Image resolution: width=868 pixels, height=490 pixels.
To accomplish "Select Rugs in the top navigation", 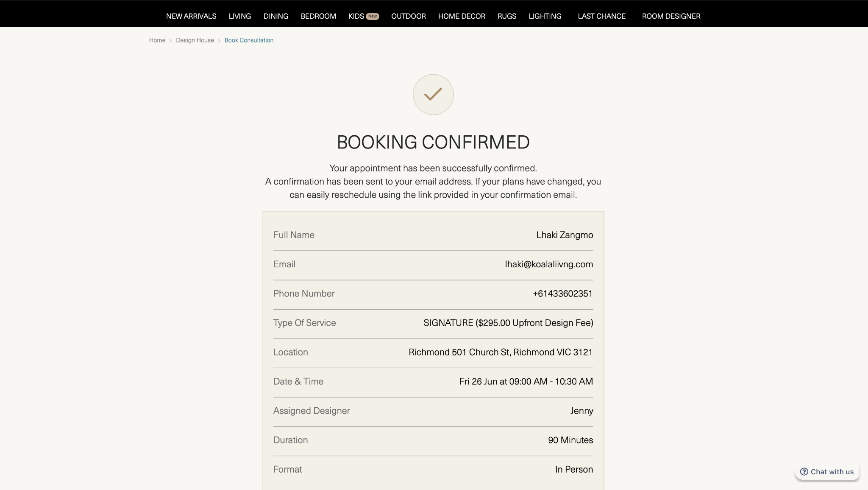I will 507,16.
